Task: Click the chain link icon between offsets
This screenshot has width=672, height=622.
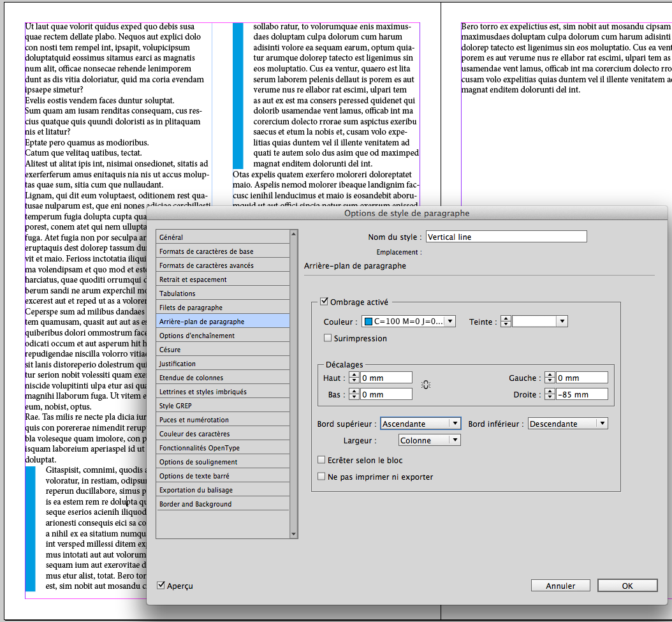Action: click(425, 385)
